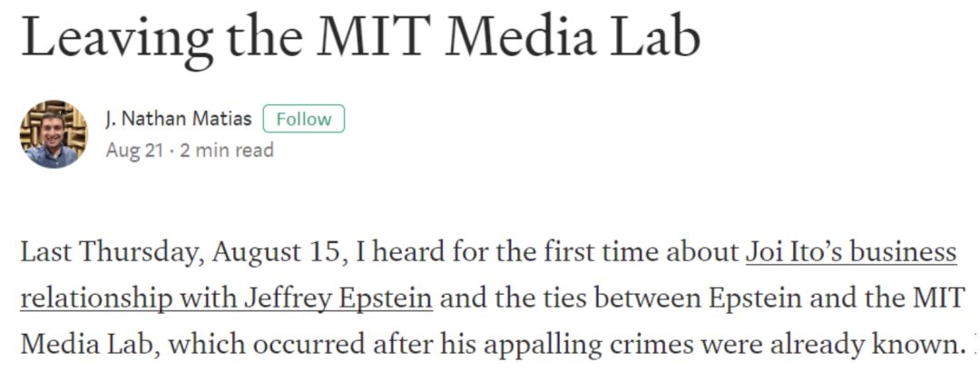Click "August 15" in the article text

pos(279,252)
